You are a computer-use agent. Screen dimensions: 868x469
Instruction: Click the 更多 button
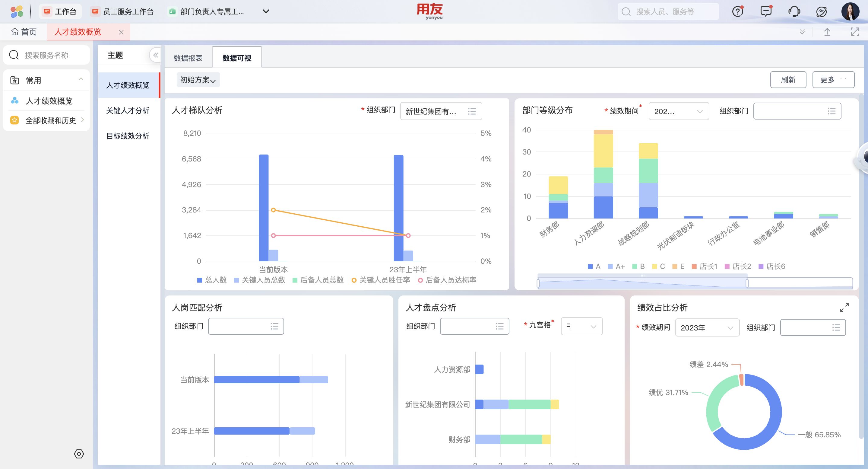[833, 80]
